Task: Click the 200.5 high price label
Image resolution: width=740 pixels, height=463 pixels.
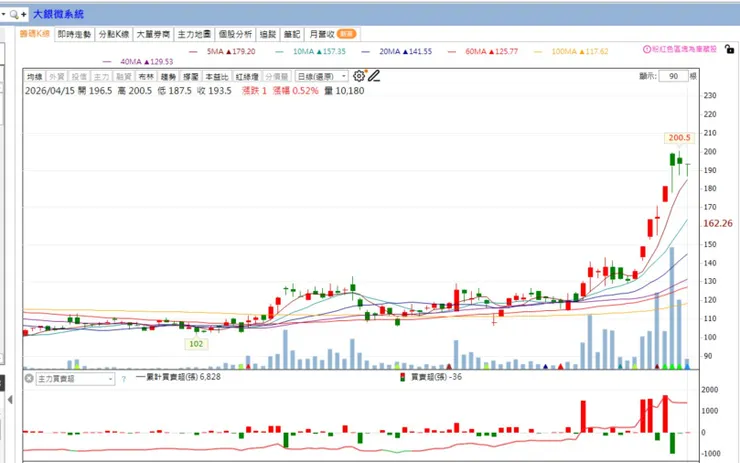Action: (x=679, y=138)
